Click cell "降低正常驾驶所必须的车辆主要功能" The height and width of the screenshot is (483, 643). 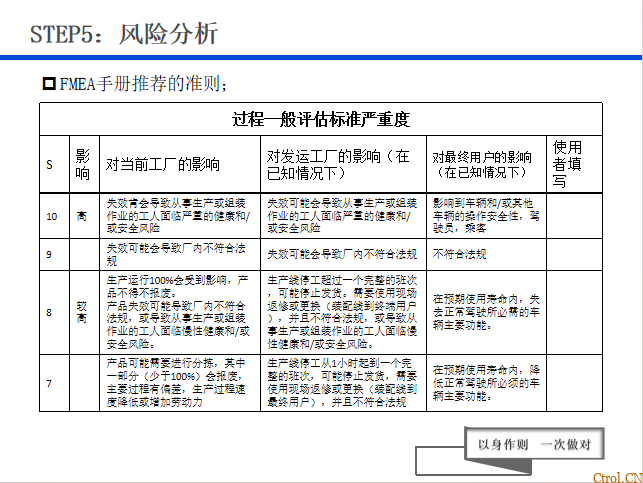point(486,383)
